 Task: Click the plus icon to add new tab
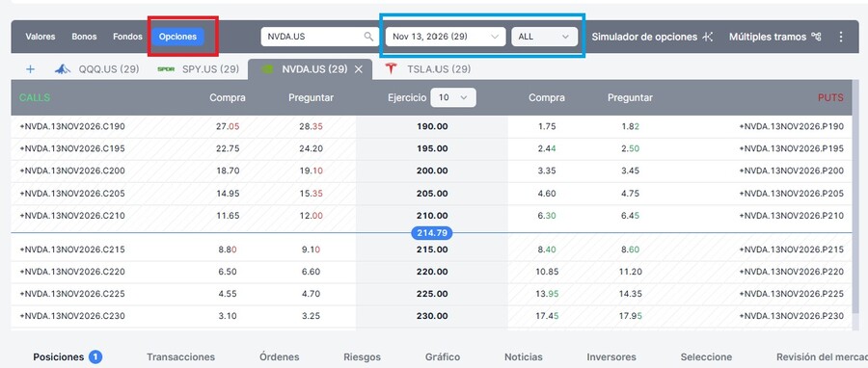(30, 69)
